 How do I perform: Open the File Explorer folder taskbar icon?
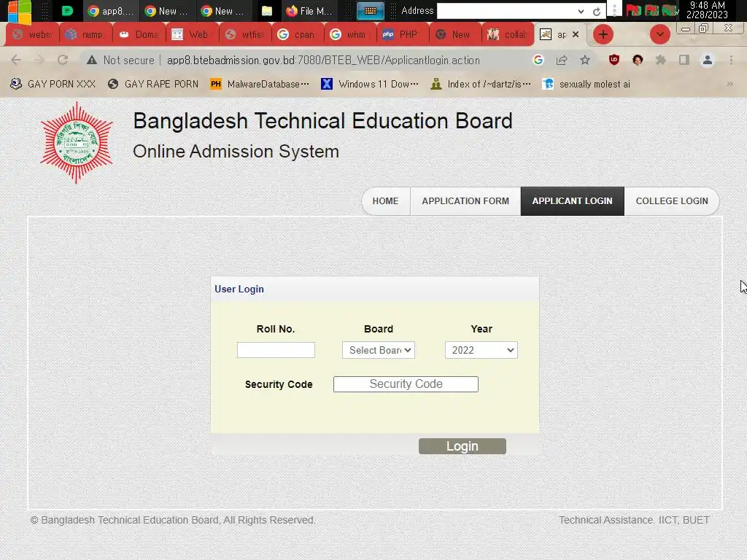[x=267, y=11]
